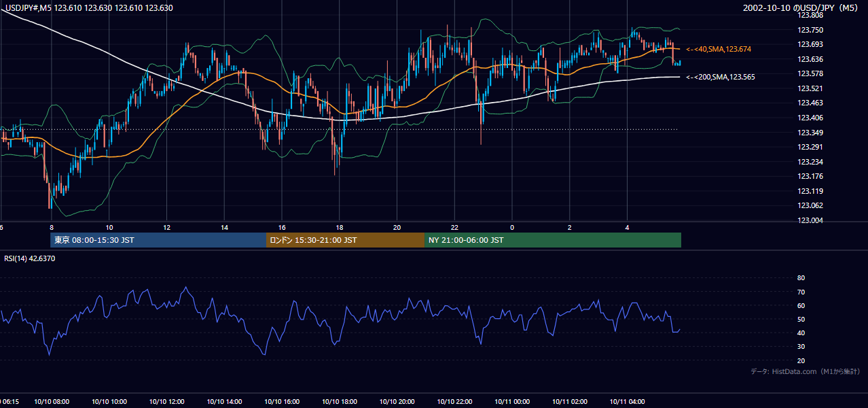Click the 10/10 14:00 bottom time label
The height and width of the screenshot is (408, 868).
tap(224, 402)
